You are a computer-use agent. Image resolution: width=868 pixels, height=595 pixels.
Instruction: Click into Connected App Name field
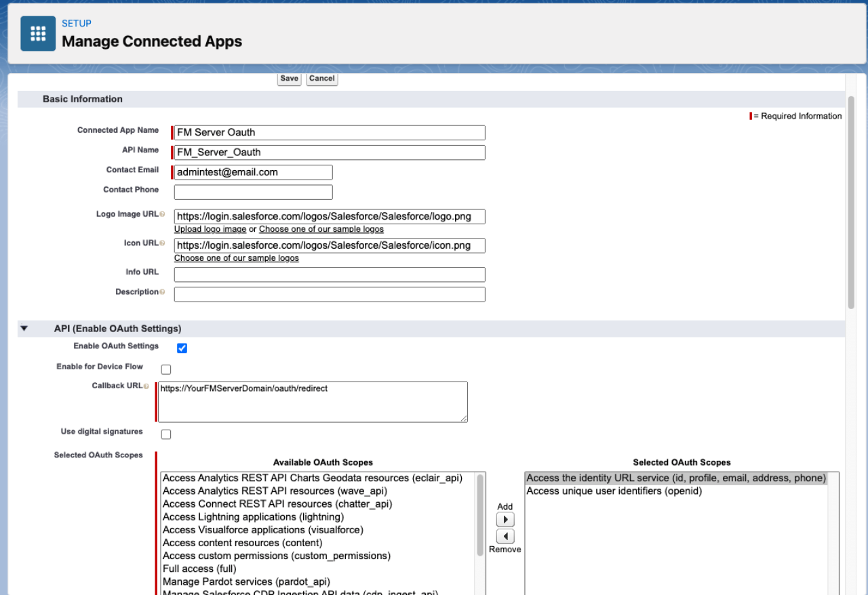(330, 133)
